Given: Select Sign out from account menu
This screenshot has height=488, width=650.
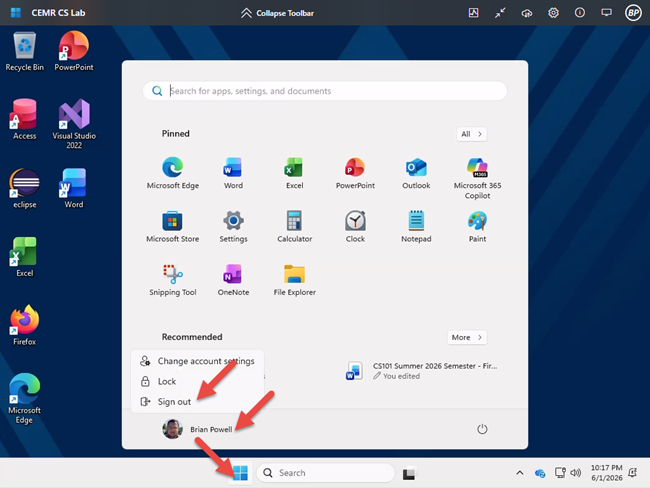Looking at the screenshot, I should [197, 402].
